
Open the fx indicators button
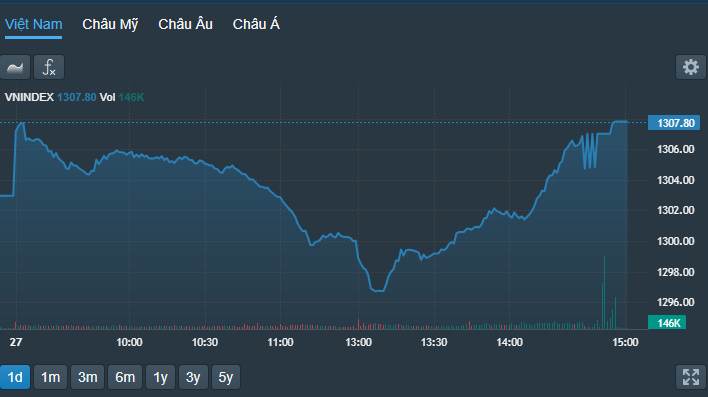coord(49,67)
